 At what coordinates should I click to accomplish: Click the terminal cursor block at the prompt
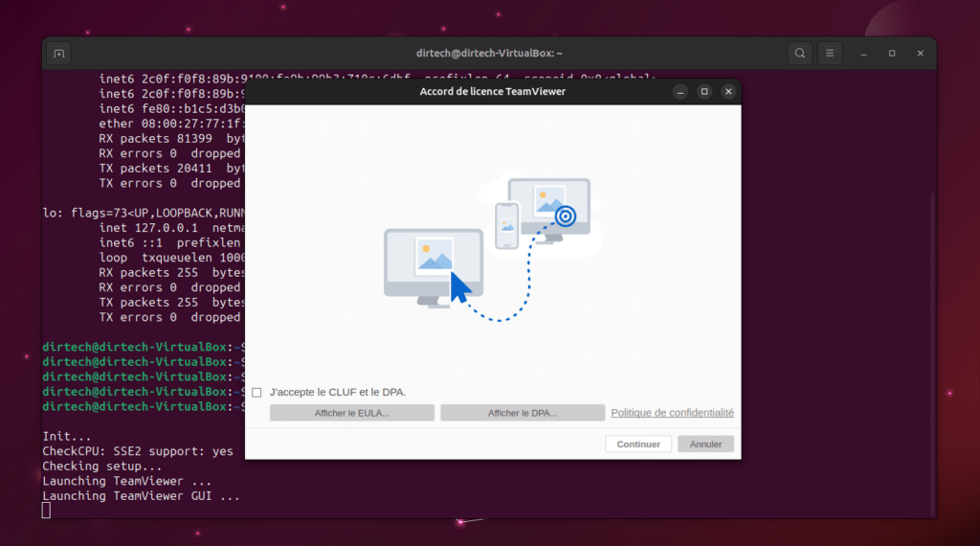[46, 511]
